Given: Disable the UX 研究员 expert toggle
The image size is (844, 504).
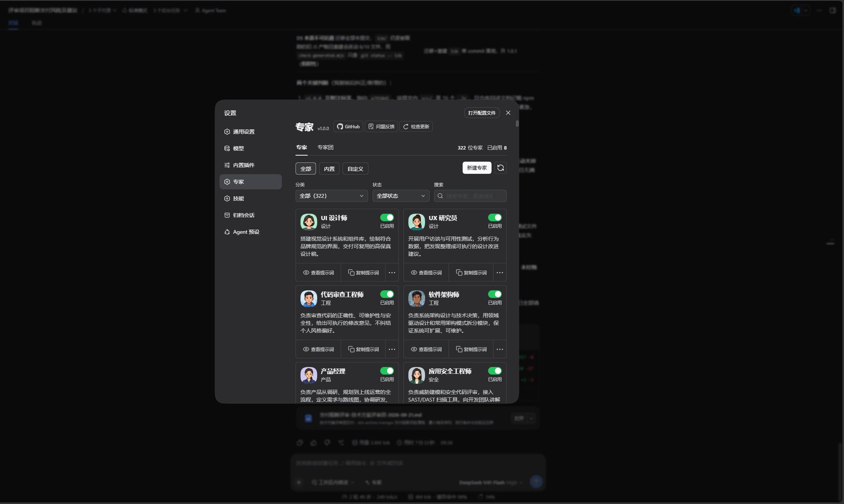Looking at the screenshot, I should tap(495, 217).
